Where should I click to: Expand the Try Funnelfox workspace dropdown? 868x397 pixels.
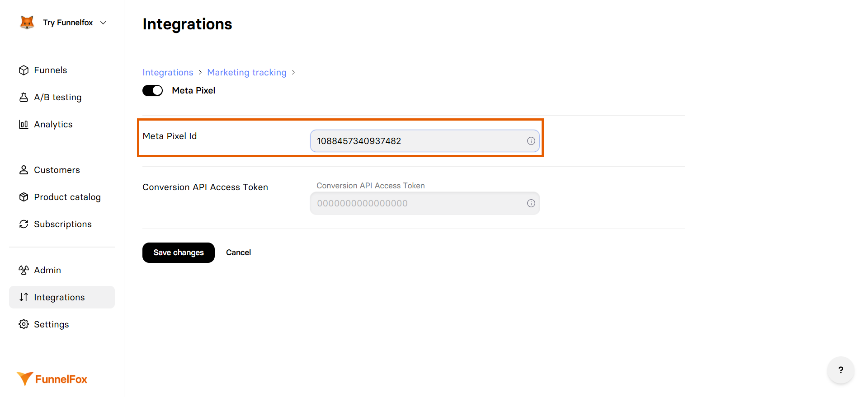[103, 23]
